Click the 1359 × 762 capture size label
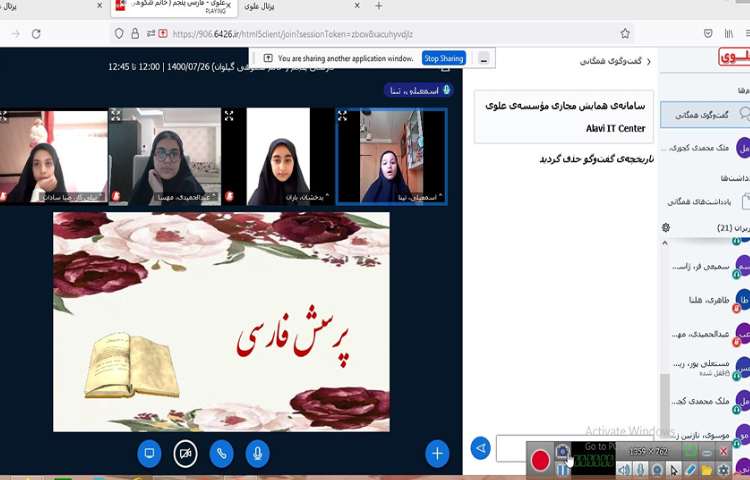Viewport: 750px width, 480px height. (649, 451)
